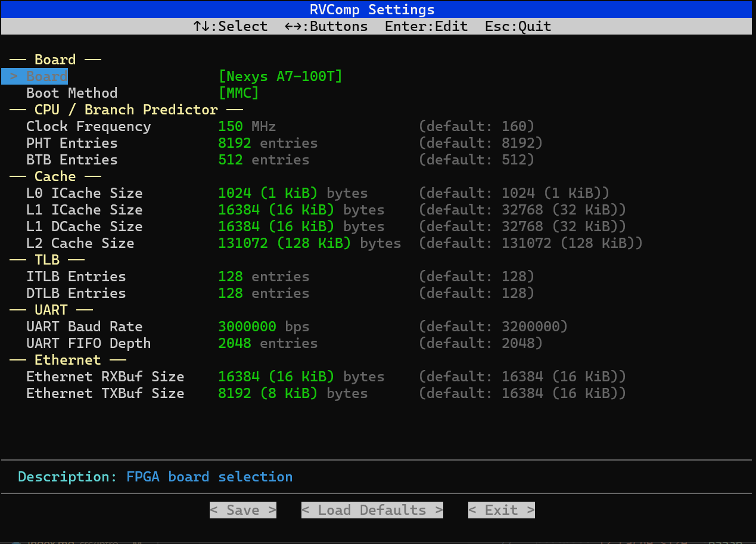The image size is (756, 544).
Task: Click the Esc:Quit hint in the top bar
Action: [517, 26]
